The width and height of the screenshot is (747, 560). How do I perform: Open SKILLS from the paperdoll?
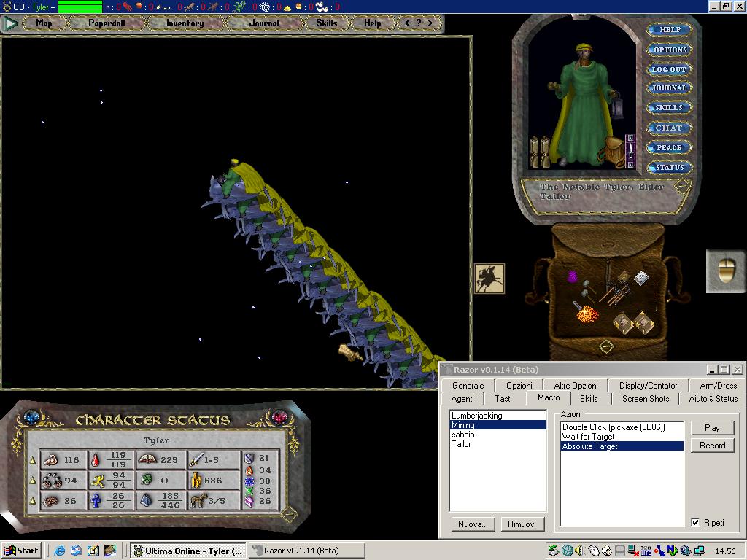(670, 108)
